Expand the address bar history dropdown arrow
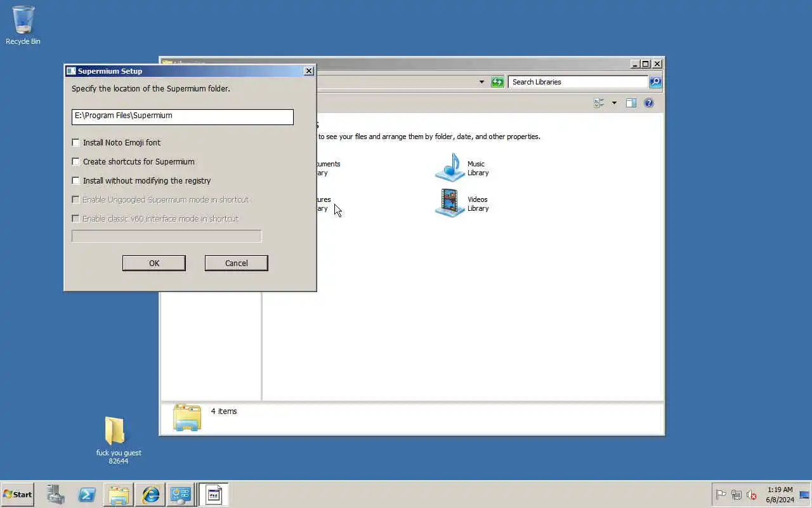 (x=481, y=82)
